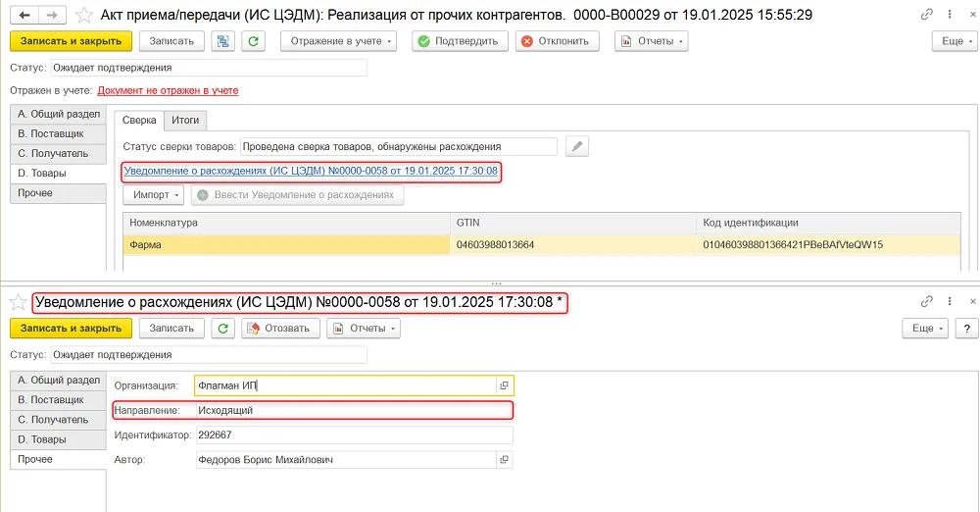Image resolution: width=980 pixels, height=512 pixels.
Task: Click the pencil edit icon beside сверка status
Action: point(577,146)
